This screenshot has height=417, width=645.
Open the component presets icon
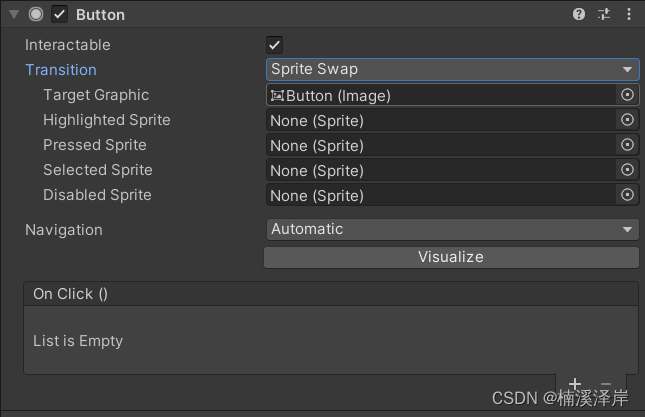(604, 14)
